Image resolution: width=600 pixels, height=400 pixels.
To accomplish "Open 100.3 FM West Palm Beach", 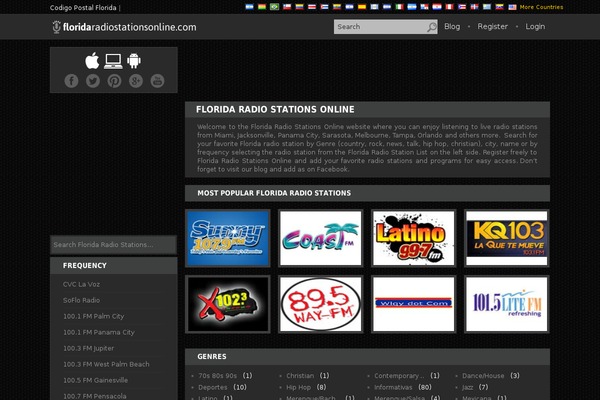I will 106,364.
